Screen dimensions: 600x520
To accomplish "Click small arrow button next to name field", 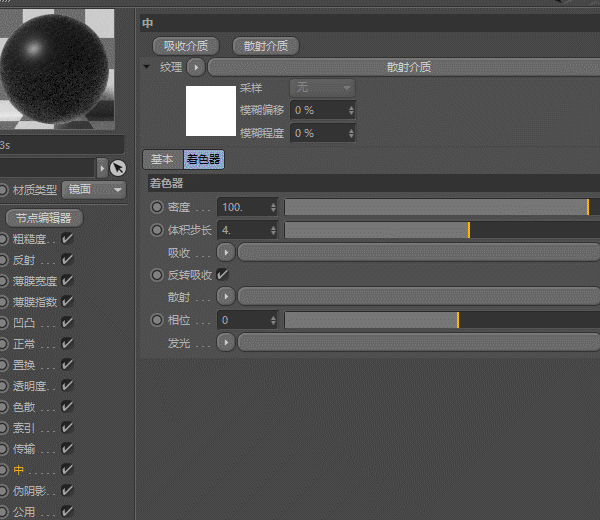I will 102,168.
